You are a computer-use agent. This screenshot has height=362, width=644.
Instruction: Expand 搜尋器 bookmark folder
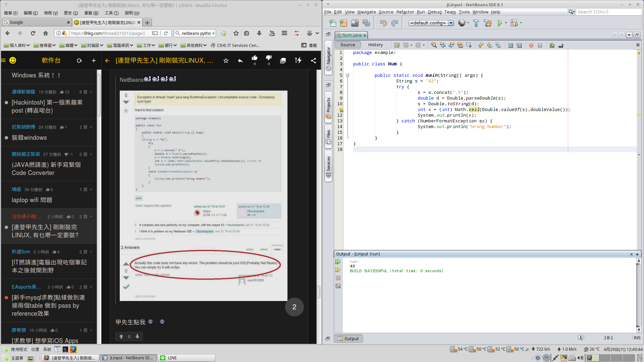point(44,45)
